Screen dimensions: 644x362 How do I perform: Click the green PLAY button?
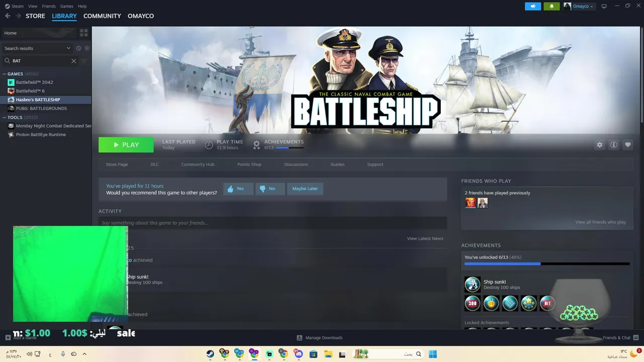click(x=126, y=145)
